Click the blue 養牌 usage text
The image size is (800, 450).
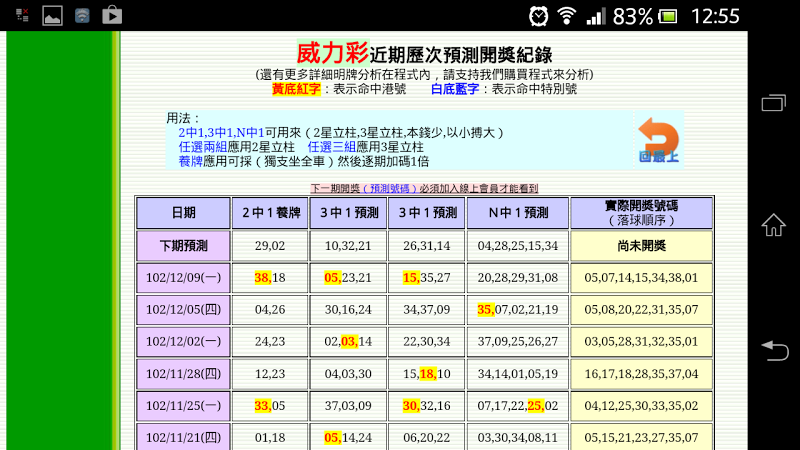(190, 161)
